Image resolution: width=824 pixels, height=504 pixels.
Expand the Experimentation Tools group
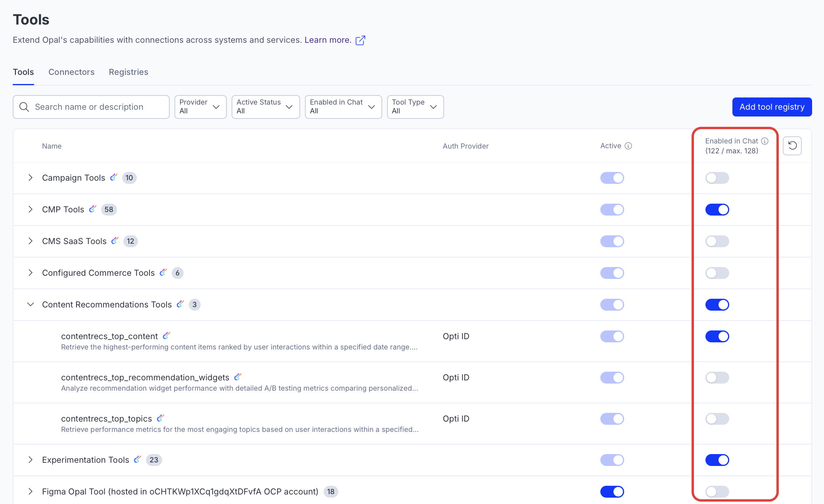[x=31, y=460]
